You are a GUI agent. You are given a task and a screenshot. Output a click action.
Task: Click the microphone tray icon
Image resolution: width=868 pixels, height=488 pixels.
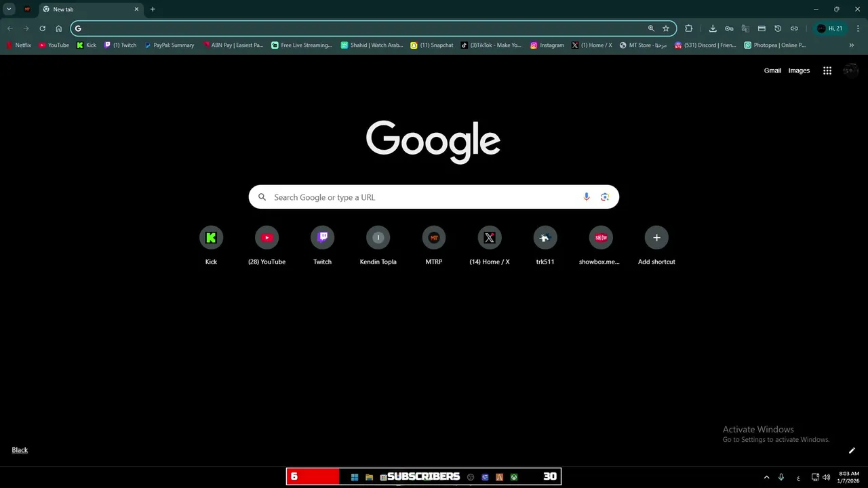point(781,477)
